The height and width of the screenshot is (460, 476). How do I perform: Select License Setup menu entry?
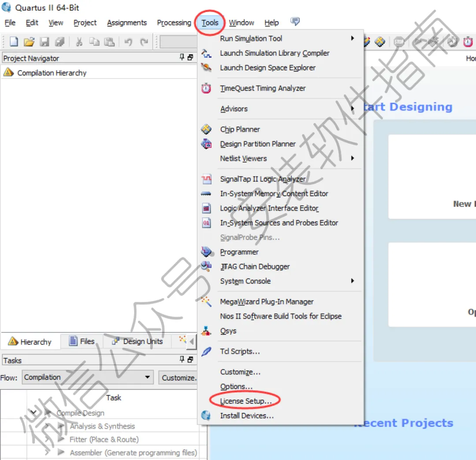pos(246,401)
